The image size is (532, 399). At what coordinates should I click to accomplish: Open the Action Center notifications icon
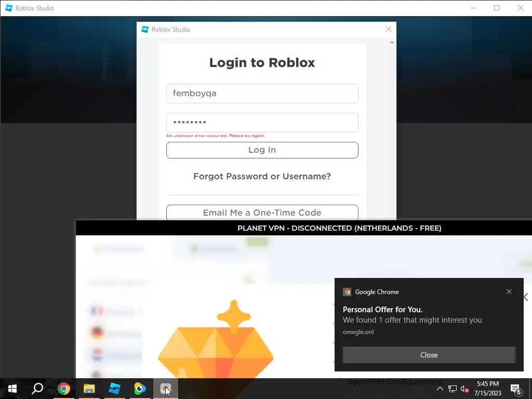(x=516, y=389)
